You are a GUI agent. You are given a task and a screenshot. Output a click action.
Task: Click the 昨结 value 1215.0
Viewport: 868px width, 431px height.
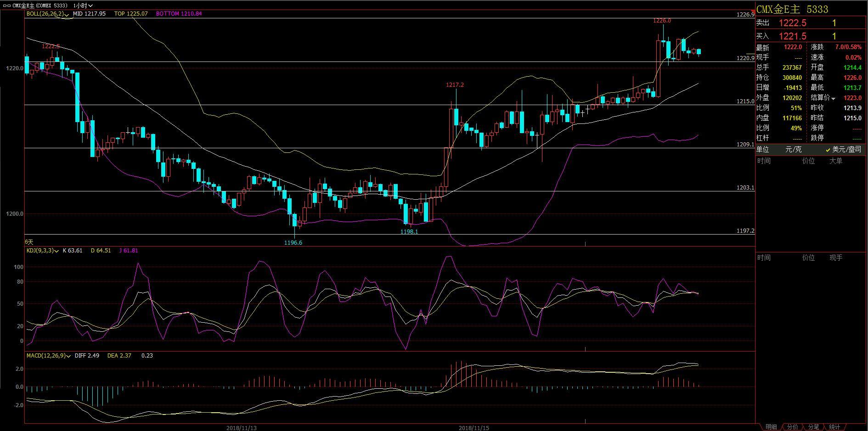852,118
